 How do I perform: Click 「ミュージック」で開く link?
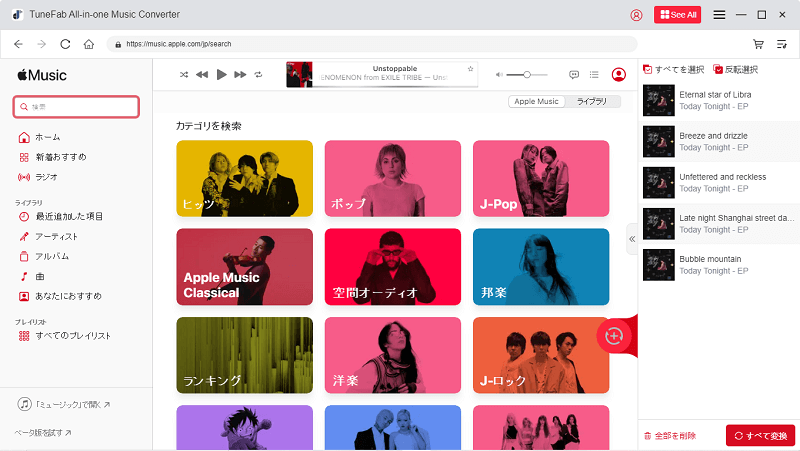[64, 405]
